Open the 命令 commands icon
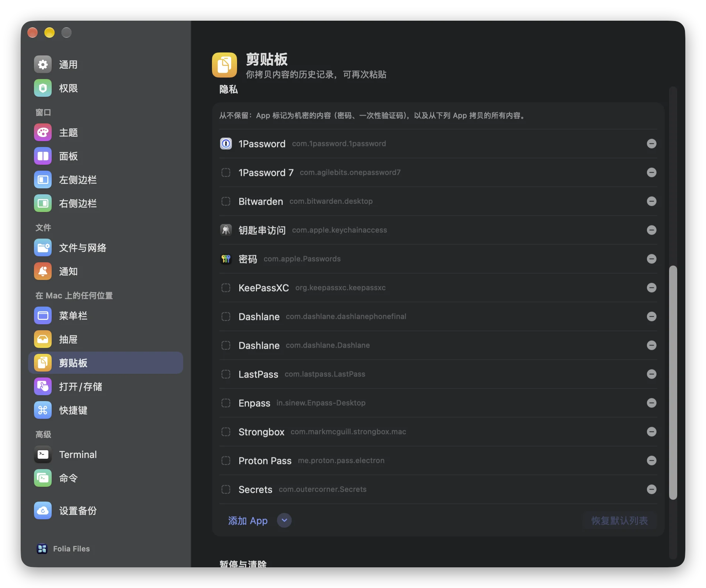This screenshot has width=706, height=588. 43,478
